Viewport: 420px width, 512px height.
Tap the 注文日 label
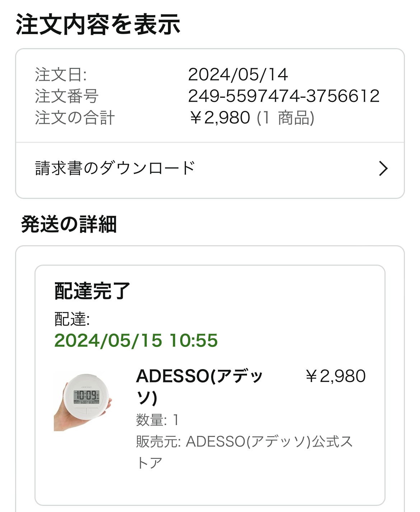click(x=61, y=75)
